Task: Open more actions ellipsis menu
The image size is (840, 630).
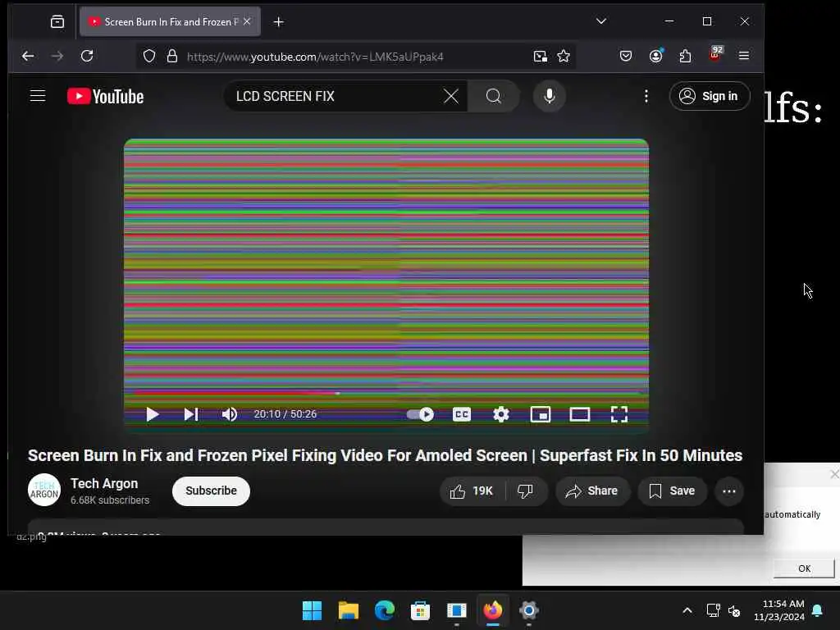Action: tap(729, 491)
